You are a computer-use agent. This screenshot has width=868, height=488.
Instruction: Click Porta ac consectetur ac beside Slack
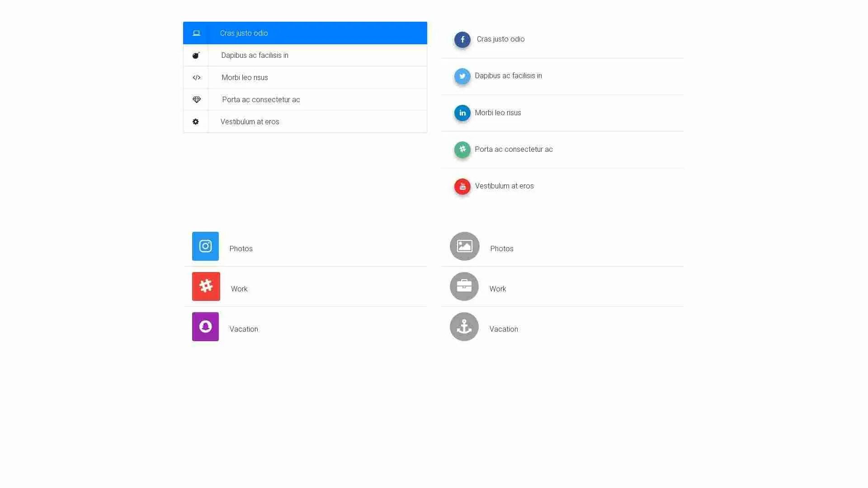click(514, 150)
